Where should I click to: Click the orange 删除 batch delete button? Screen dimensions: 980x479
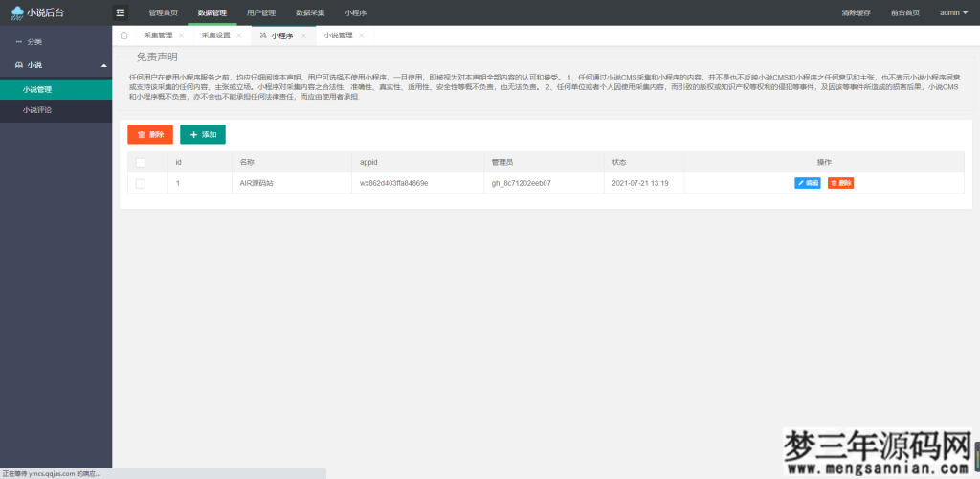[x=150, y=135]
